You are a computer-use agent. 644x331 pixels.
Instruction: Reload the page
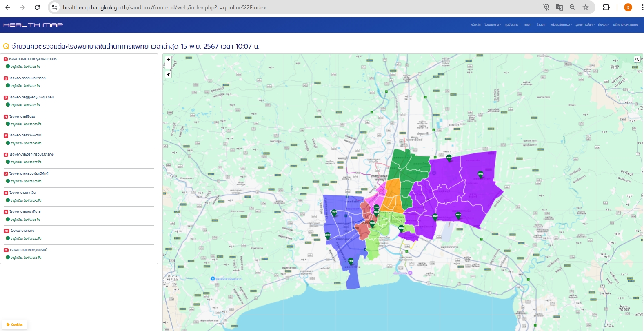[37, 7]
